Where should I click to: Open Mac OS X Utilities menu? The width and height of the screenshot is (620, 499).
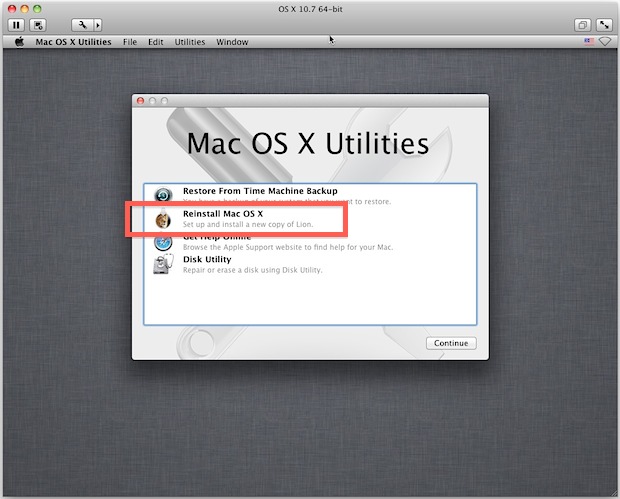pos(73,42)
